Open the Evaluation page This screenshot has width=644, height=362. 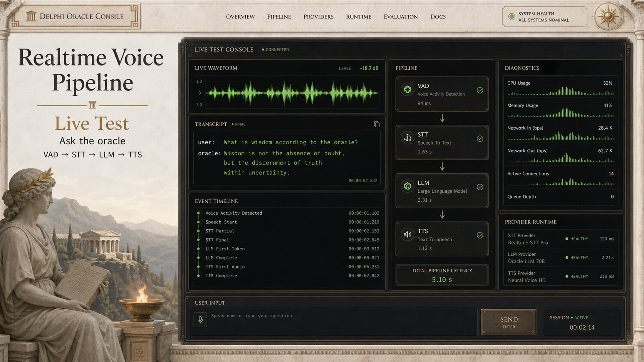(x=401, y=17)
